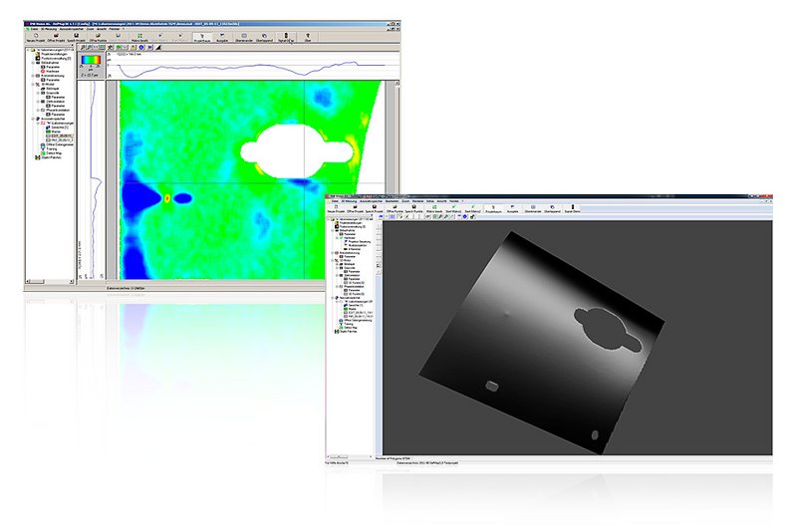Click black triangle icon in back window view toolbar
Viewport: 797px width, 532px height.
(x=158, y=47)
